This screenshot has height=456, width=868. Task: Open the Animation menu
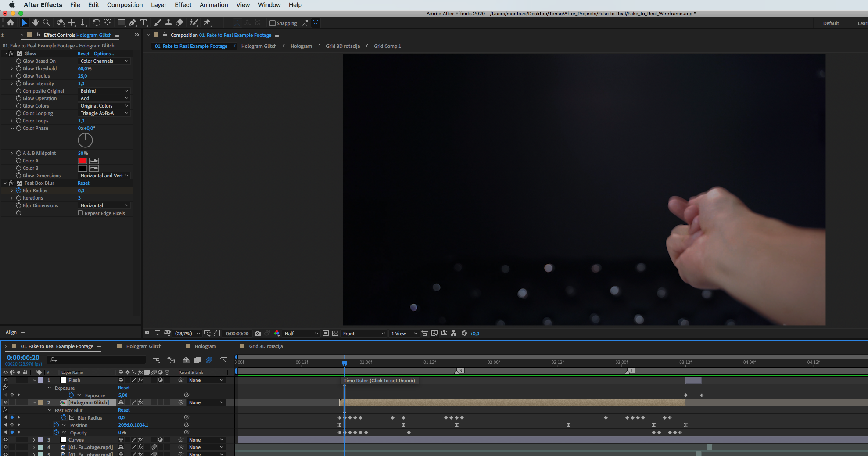pos(214,5)
